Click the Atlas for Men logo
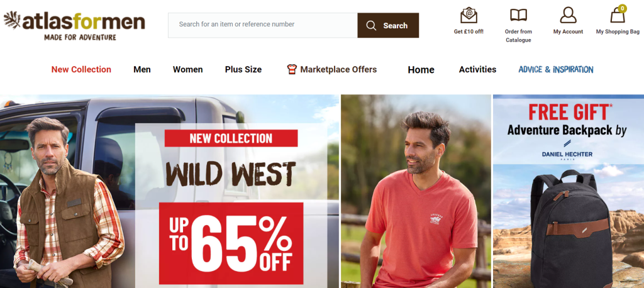Image resolution: width=644 pixels, height=288 pixels. click(74, 26)
